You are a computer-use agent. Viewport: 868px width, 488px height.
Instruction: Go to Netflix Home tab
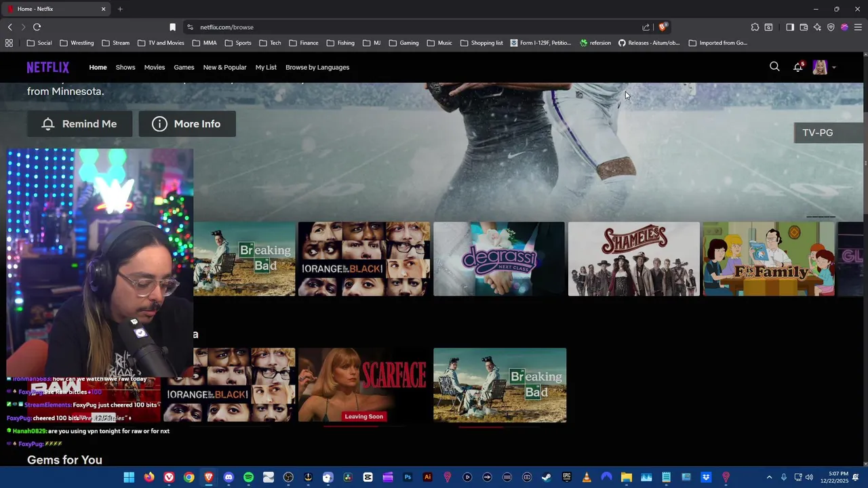coord(98,67)
